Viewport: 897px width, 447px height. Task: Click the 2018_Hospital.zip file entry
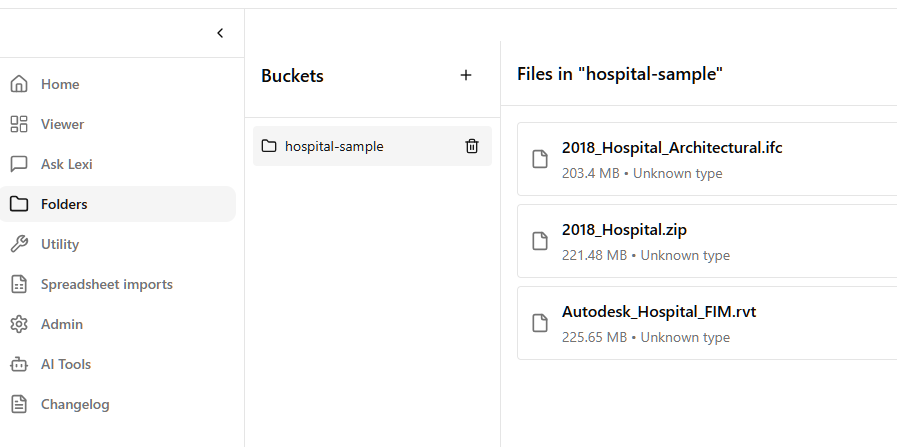click(624, 230)
